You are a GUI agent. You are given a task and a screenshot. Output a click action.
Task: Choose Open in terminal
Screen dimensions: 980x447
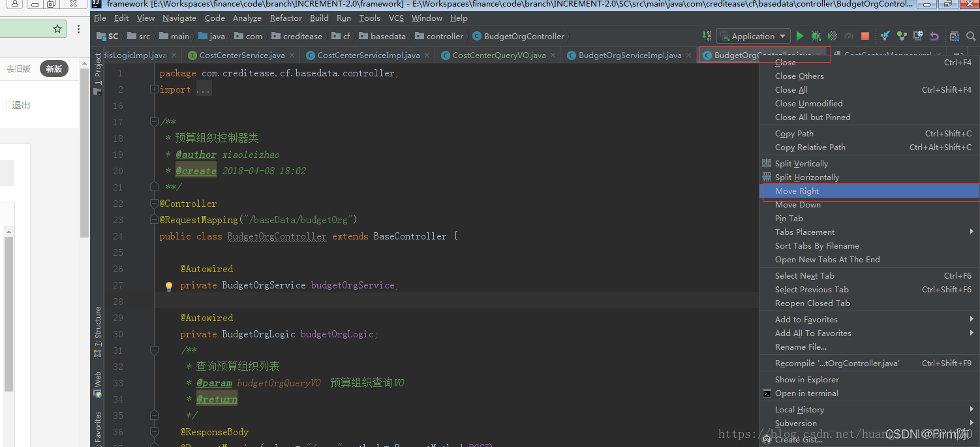(x=869, y=393)
